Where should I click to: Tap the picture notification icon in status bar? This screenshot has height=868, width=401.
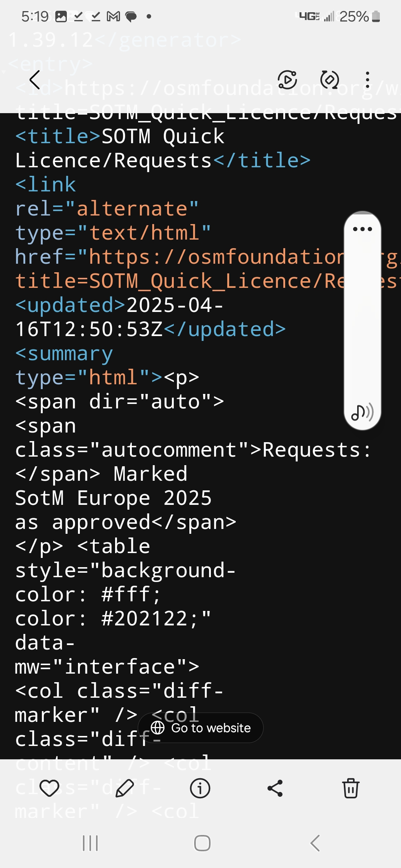coord(61,16)
